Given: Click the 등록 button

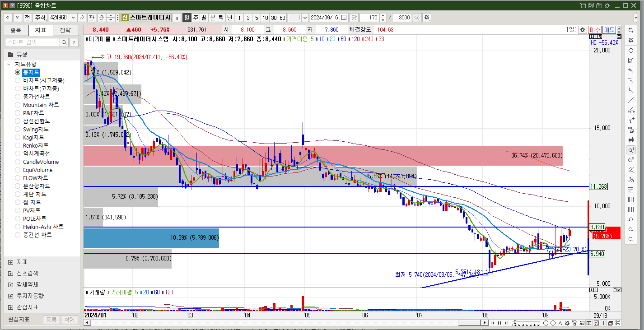Looking at the screenshot, I should pos(51,320).
